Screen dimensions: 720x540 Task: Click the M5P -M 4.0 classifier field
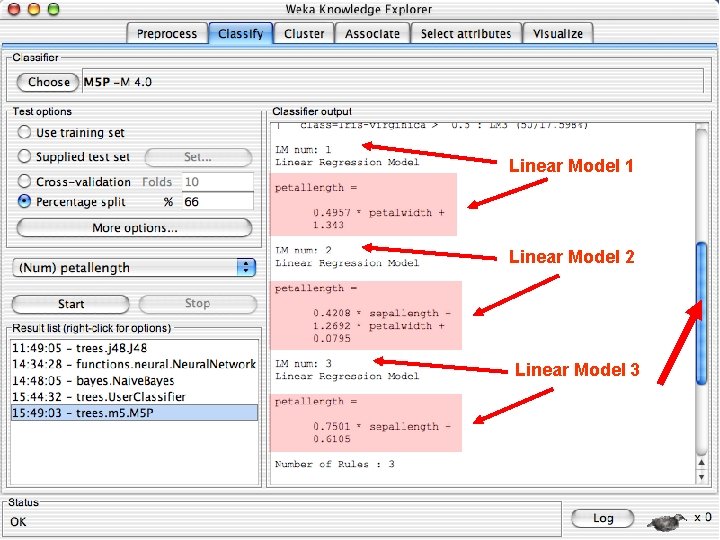coord(393,80)
